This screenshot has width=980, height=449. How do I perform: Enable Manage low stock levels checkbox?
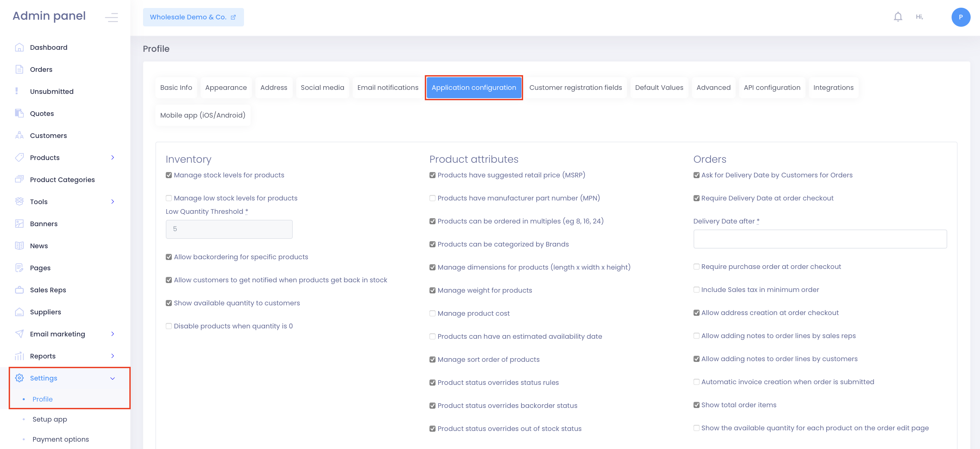coord(168,198)
